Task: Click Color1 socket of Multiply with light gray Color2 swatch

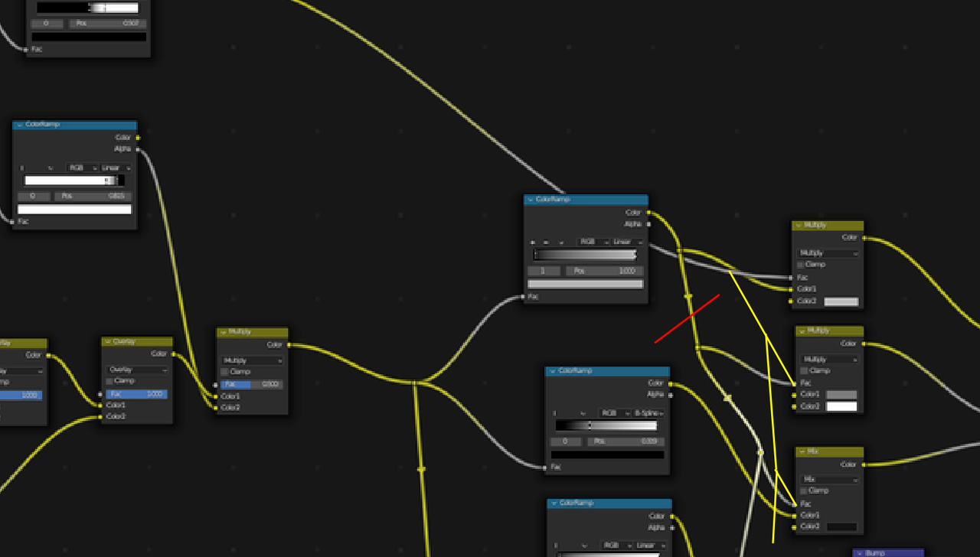Action: [792, 289]
